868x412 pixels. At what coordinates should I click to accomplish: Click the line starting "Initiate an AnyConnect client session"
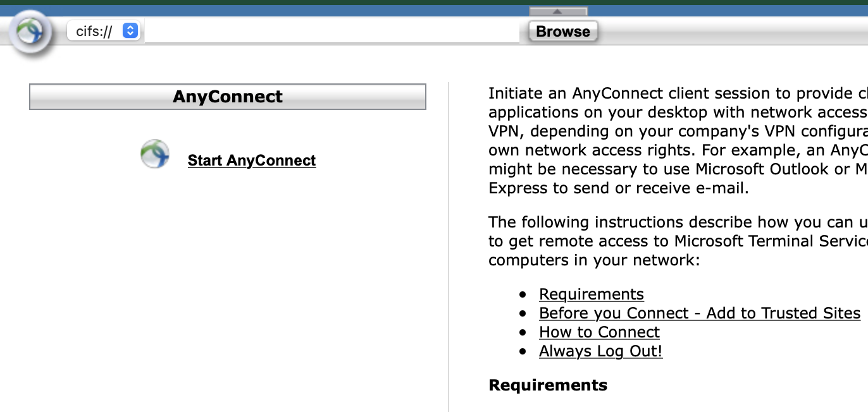(x=677, y=94)
